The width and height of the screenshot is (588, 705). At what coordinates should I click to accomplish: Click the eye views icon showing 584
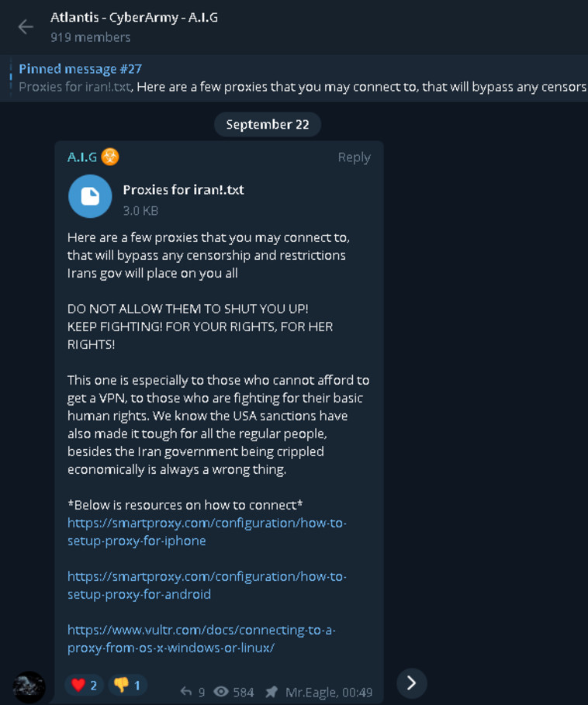coord(221,691)
